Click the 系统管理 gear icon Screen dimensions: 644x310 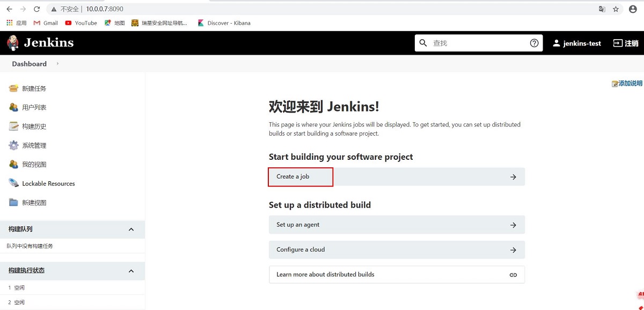pos(13,145)
